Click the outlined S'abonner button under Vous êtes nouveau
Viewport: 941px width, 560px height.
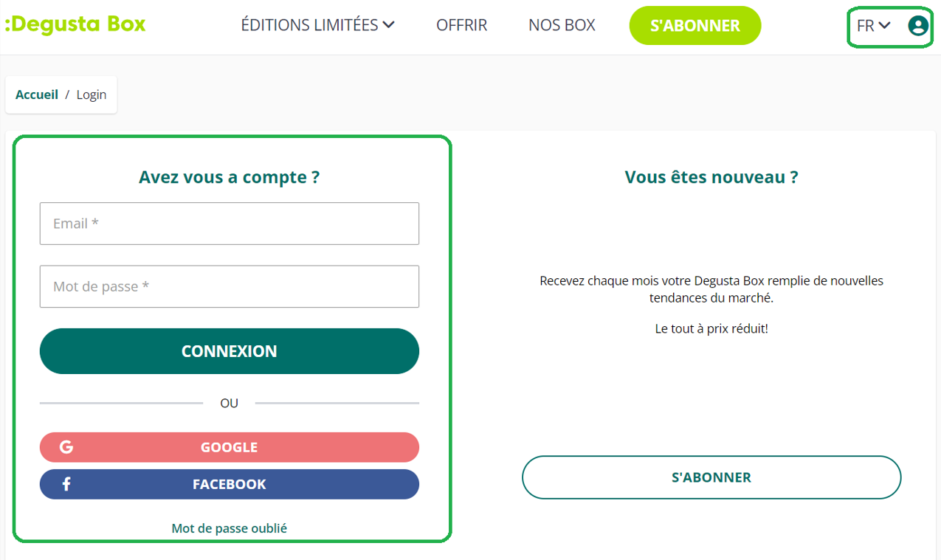click(x=711, y=477)
